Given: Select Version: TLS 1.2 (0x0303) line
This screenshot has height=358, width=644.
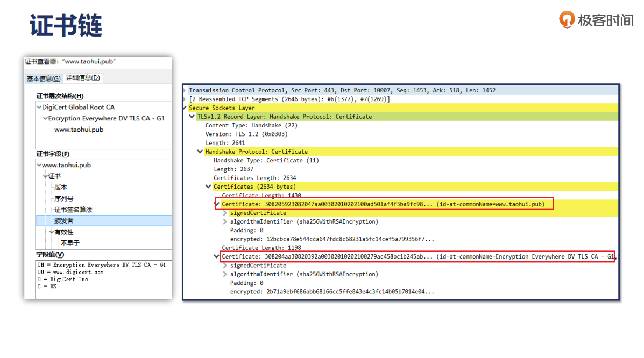Looking at the screenshot, I should point(246,134).
